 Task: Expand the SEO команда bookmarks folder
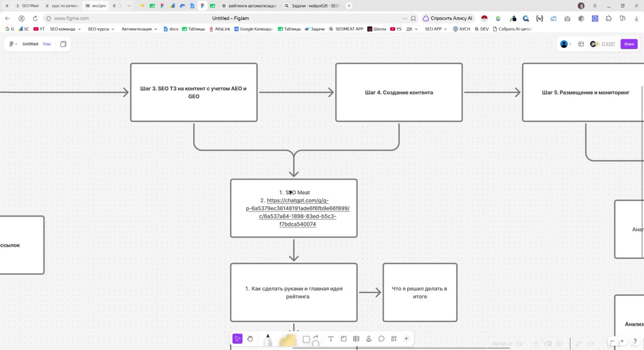pos(65,29)
